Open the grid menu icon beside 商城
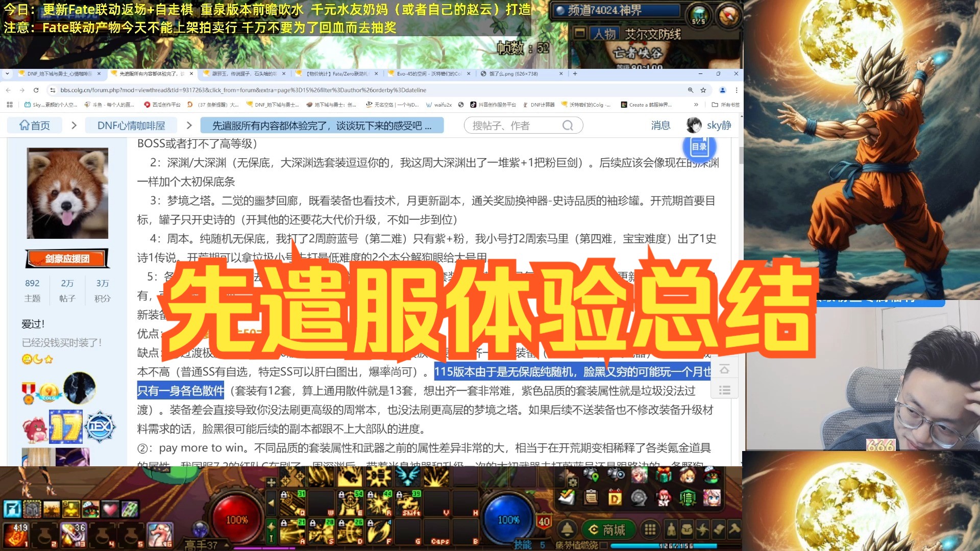The width and height of the screenshot is (980, 551). tap(650, 529)
